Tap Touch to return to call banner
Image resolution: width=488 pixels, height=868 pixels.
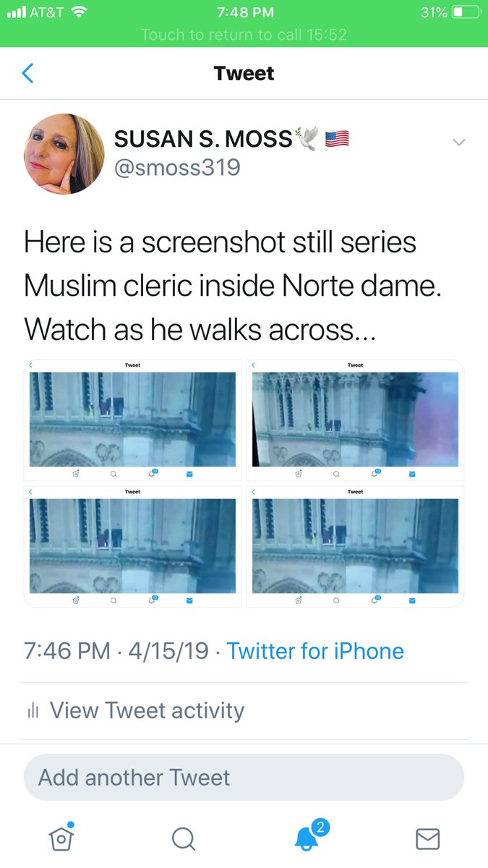pos(244,35)
